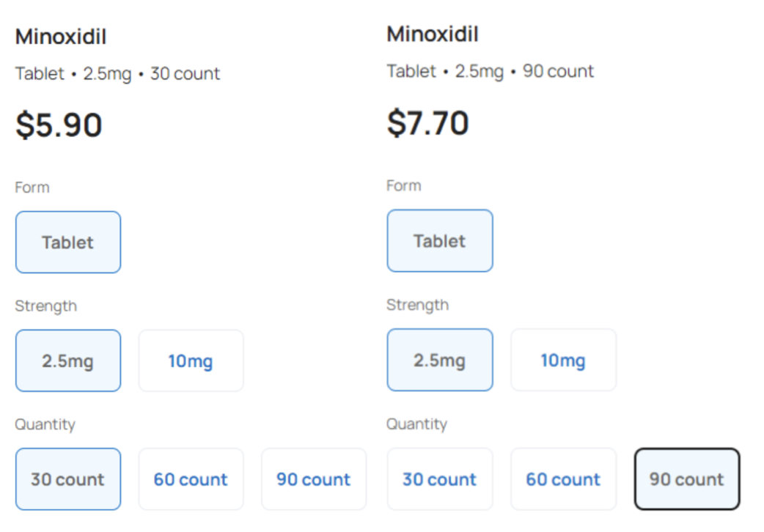Click the Minoxidil heading above the $7.70 price
764x532 pixels.
[x=433, y=34]
